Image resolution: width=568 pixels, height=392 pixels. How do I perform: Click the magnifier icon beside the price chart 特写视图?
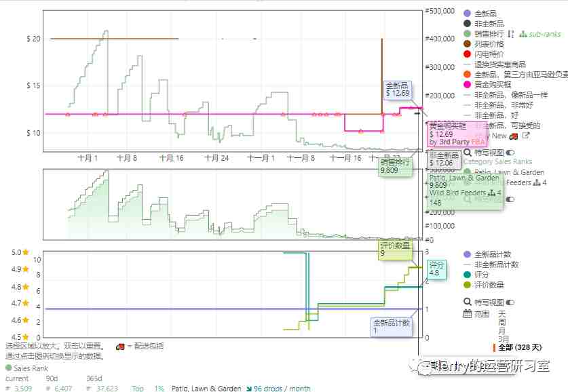[468, 153]
